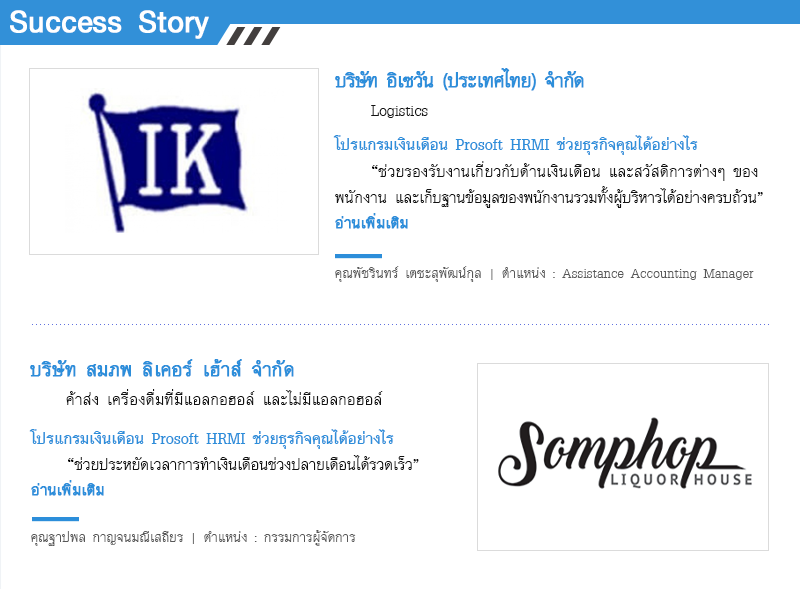Click the Somphop Liquor House logo
This screenshot has height=589, width=800.
[623, 457]
